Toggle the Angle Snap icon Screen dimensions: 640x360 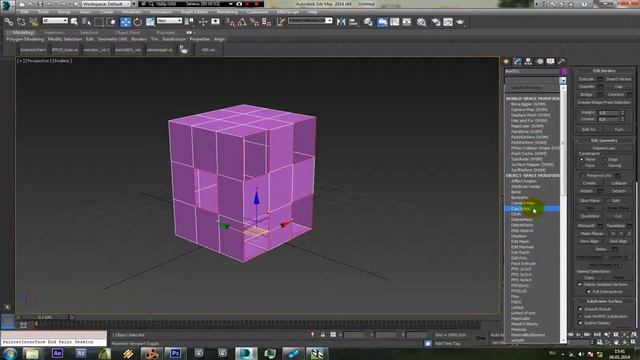point(242,22)
